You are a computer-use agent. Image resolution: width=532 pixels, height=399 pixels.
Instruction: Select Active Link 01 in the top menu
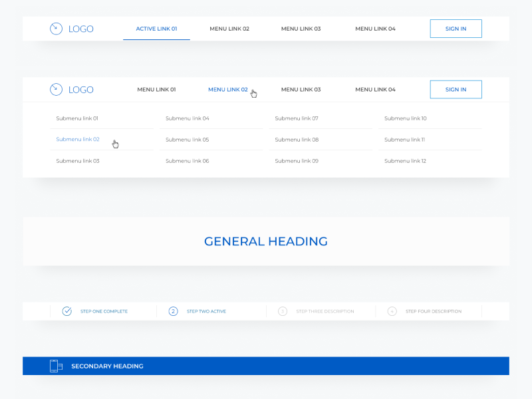156,29
